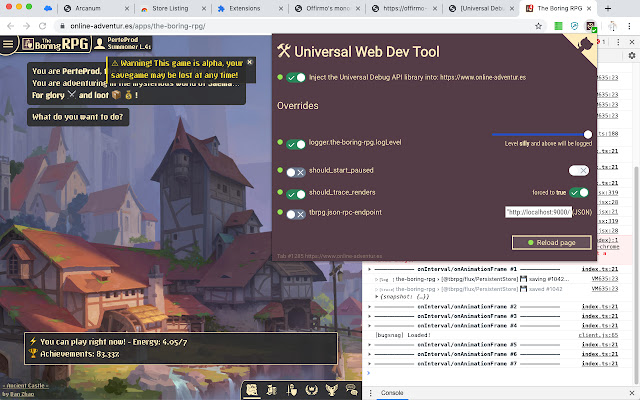Switch to the Store Listing browser tab
The image size is (640, 400).
(173, 8)
